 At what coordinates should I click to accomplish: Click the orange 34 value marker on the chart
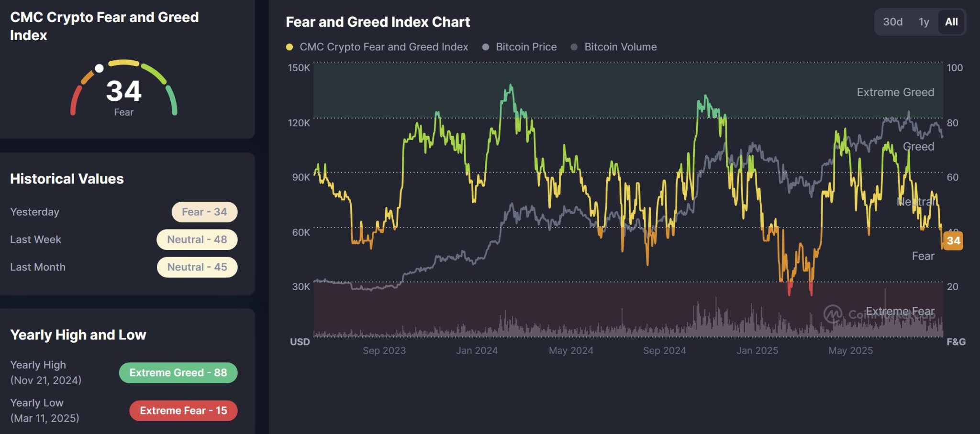[953, 241]
